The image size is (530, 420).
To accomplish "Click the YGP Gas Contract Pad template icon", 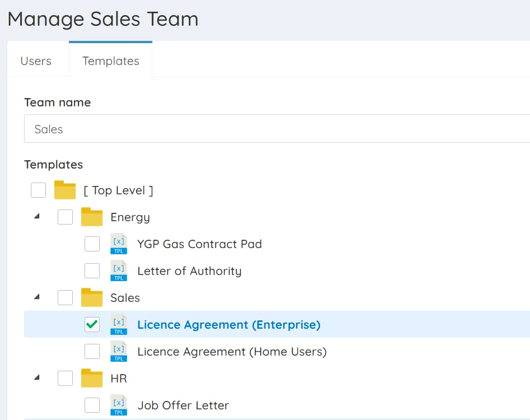I will tap(119, 244).
